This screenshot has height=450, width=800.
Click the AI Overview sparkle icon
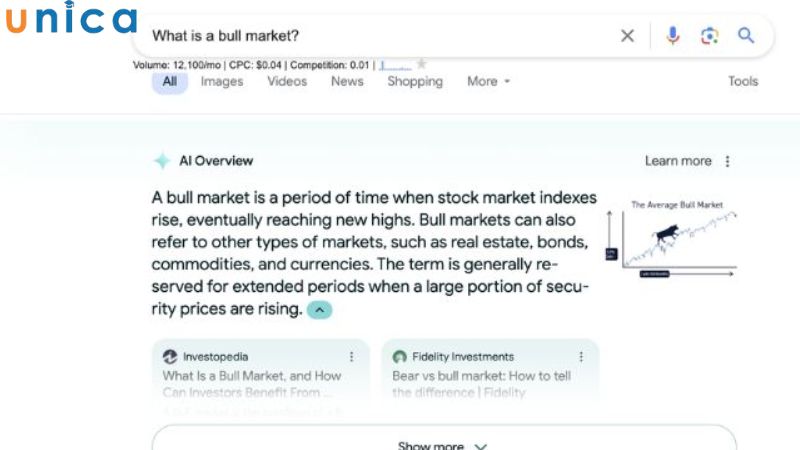pyautogui.click(x=161, y=161)
